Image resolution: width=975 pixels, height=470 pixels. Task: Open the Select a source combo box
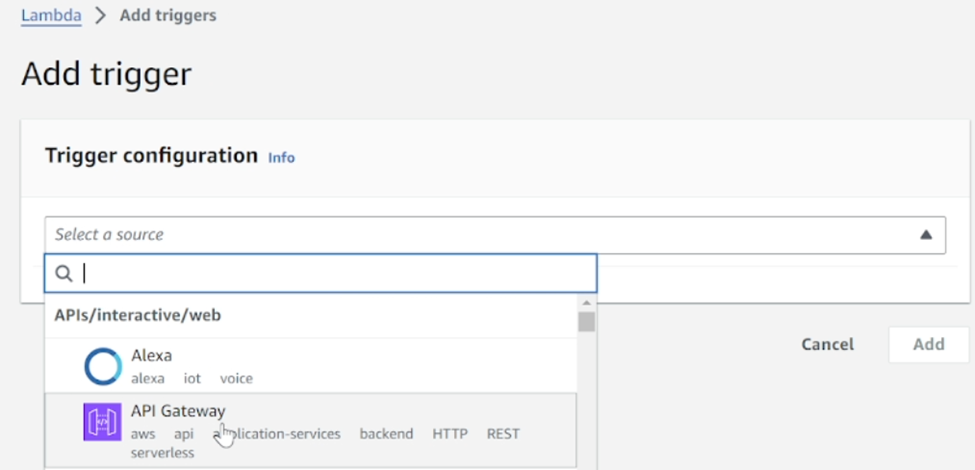(495, 235)
